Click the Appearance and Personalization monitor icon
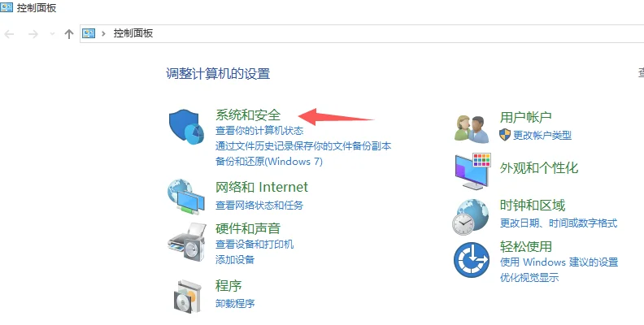Viewport: 644px width, 325px height. (x=472, y=171)
